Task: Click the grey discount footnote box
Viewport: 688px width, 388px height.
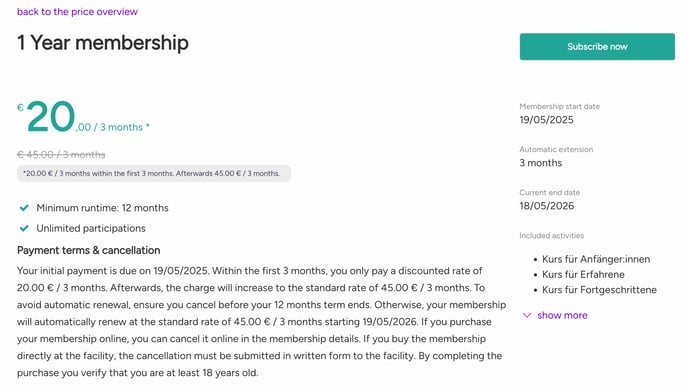Action: click(154, 173)
